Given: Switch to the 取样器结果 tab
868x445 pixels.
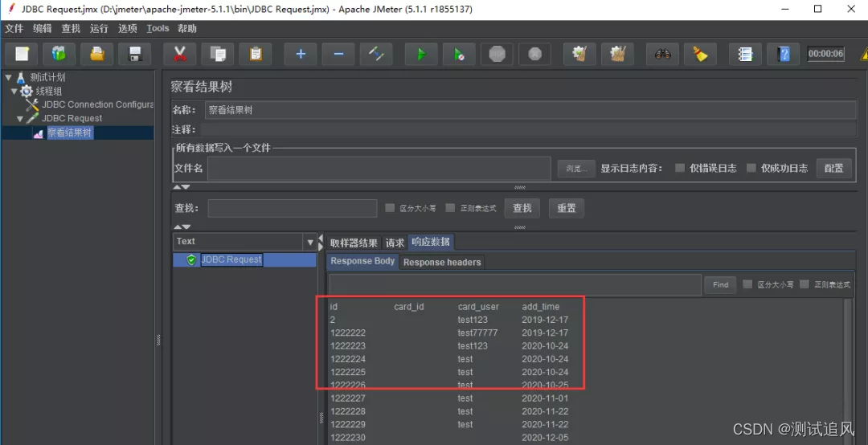Looking at the screenshot, I should coord(354,243).
